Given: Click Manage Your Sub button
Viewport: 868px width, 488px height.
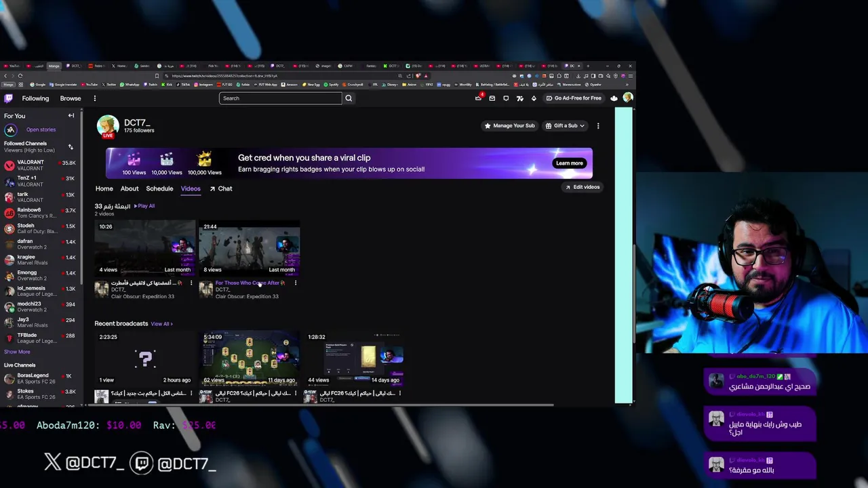Looking at the screenshot, I should pyautogui.click(x=509, y=125).
